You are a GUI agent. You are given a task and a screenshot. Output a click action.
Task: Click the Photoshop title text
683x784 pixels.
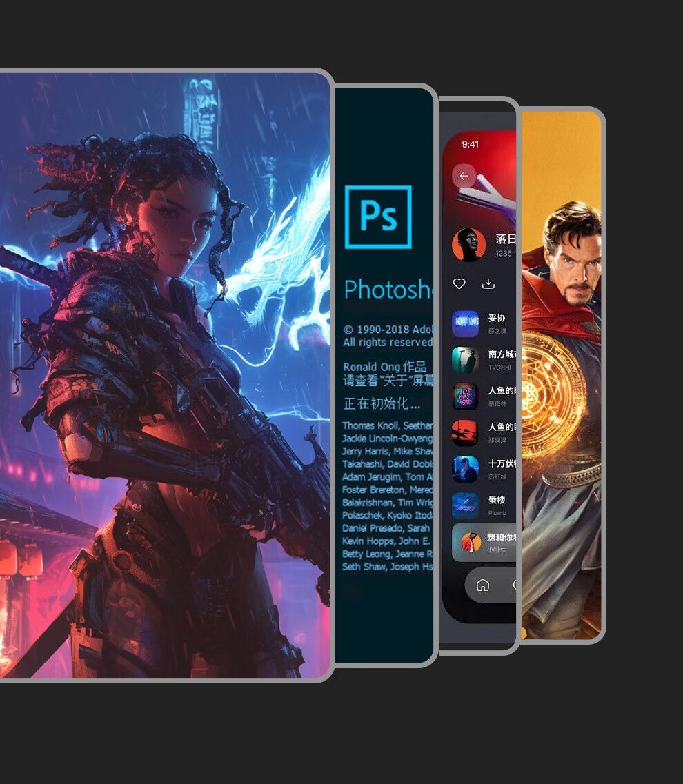pos(388,290)
